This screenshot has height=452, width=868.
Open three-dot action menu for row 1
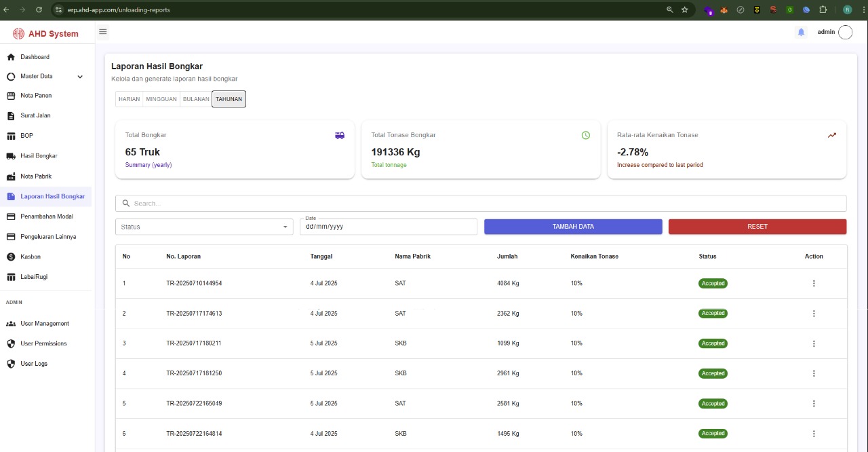(x=814, y=284)
